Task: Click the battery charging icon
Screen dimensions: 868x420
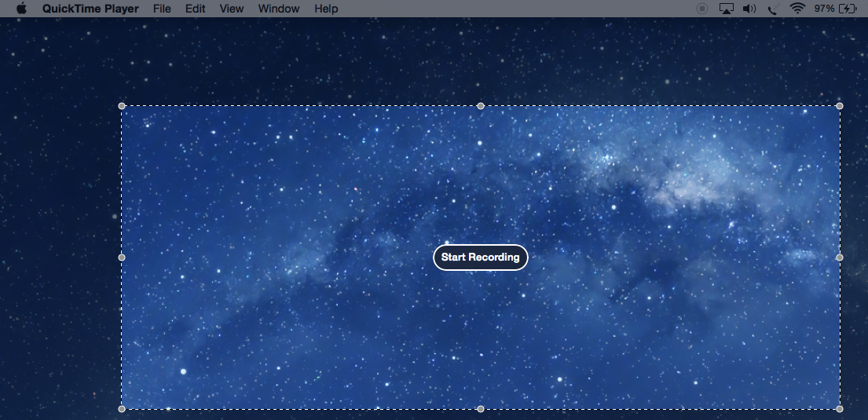Action: point(848,9)
